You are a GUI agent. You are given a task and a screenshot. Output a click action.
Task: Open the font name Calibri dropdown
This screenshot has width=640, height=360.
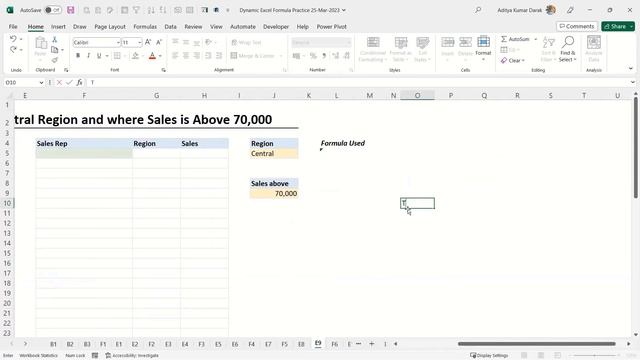118,42
